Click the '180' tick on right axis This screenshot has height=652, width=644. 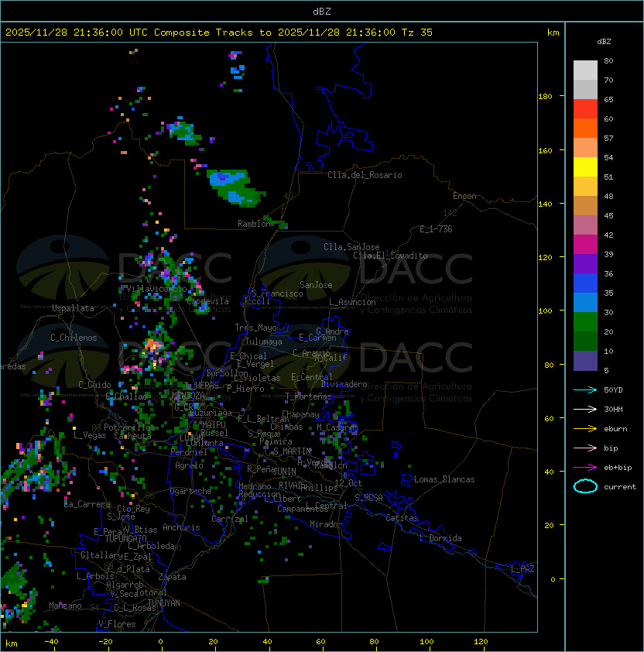tap(545, 97)
